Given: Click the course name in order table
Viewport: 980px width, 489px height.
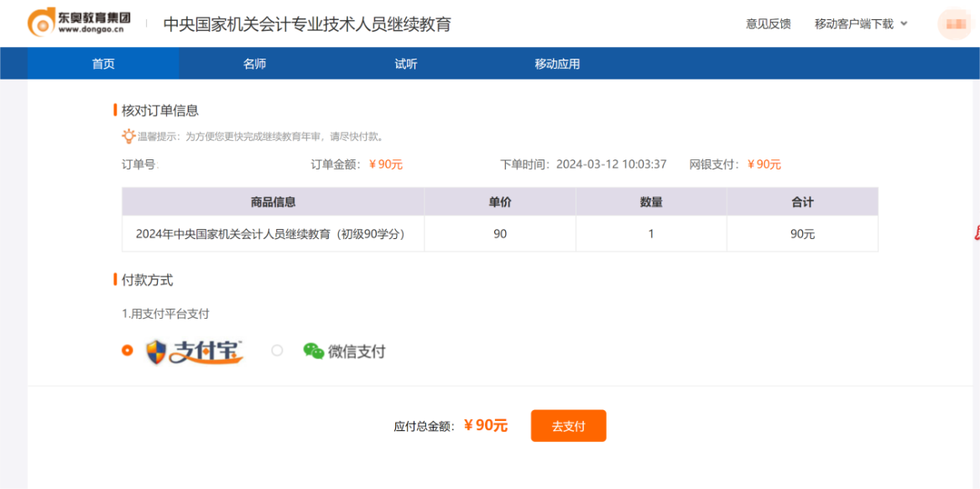Looking at the screenshot, I should click(x=270, y=234).
